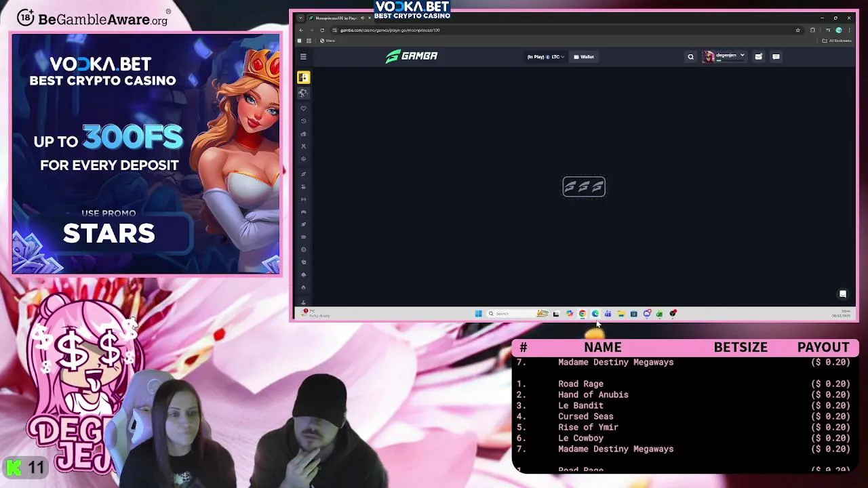Image resolution: width=868 pixels, height=488 pixels.
Task: Open the Wallet button
Action: (x=584, y=57)
